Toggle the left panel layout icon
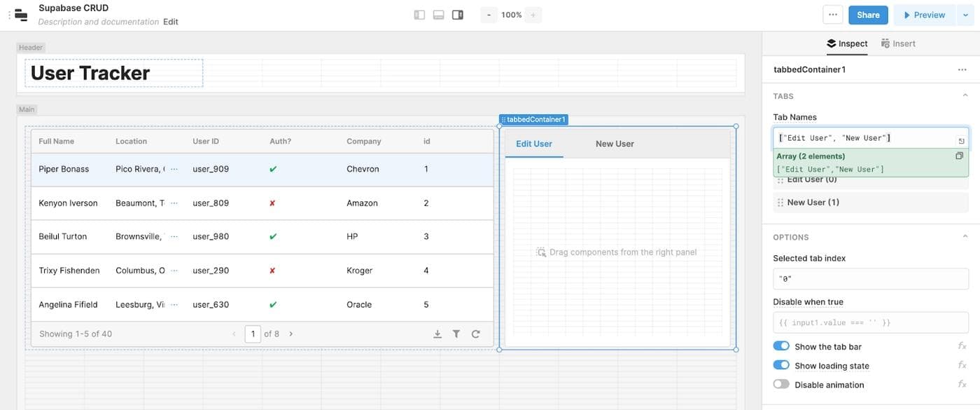Screen dimensions: 980x410 [x=419, y=15]
